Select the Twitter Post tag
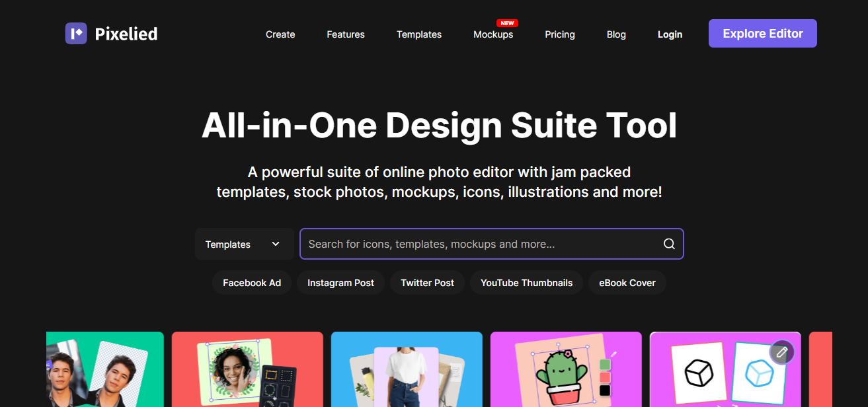 click(427, 283)
